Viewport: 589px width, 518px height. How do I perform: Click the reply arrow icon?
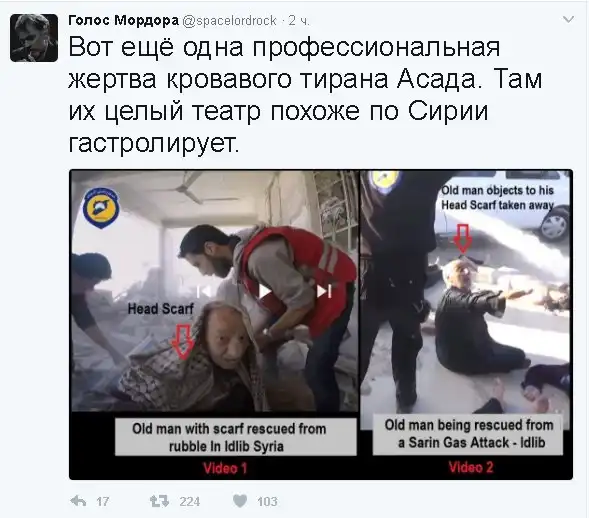(x=79, y=501)
